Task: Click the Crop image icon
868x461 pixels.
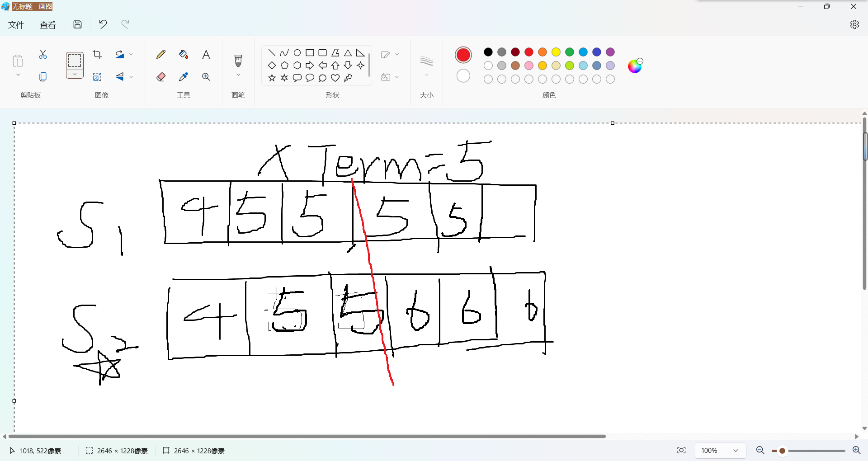Action: click(x=97, y=55)
